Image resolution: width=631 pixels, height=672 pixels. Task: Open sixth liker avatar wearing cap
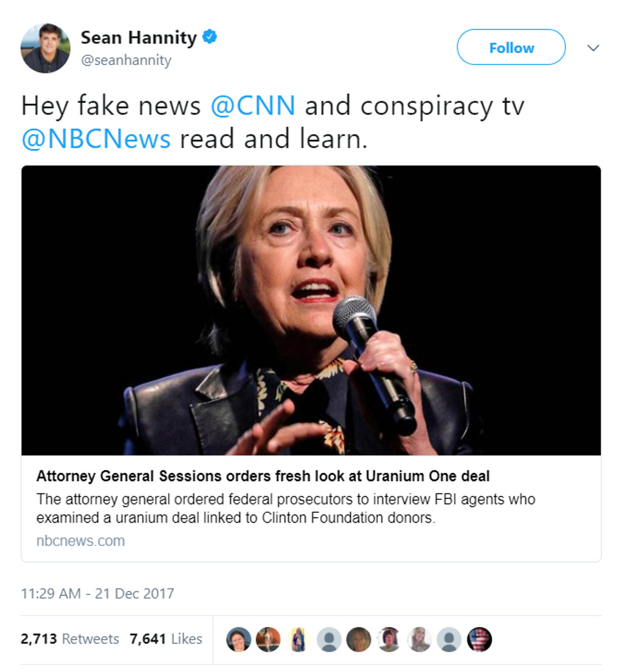point(389,639)
